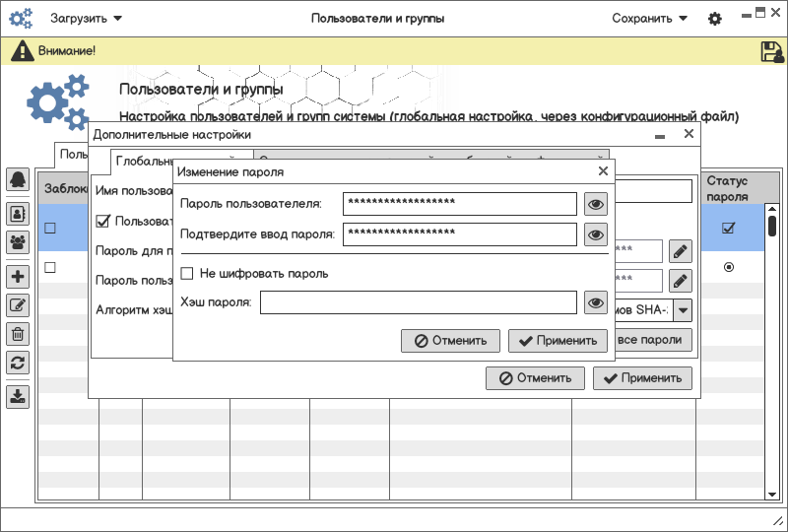Image resolution: width=788 pixels, height=532 pixels.
Task: Click the 'Подтвердите ввод пароля' input field
Action: click(459, 234)
